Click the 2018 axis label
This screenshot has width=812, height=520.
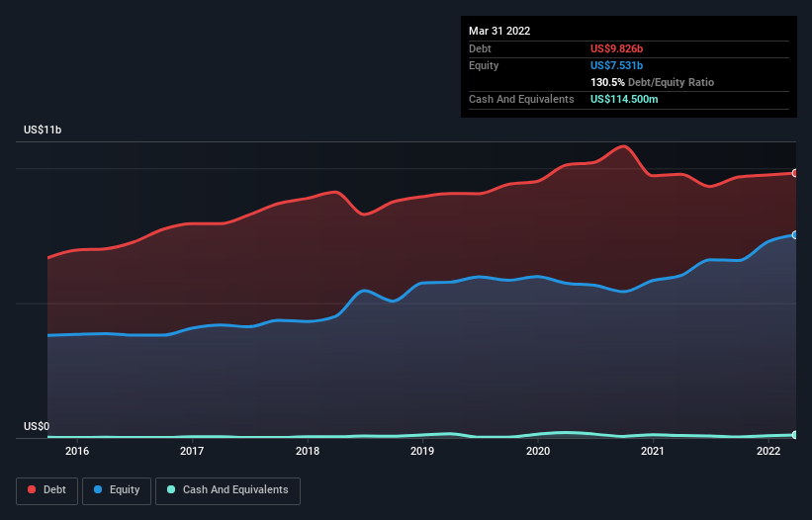308,451
